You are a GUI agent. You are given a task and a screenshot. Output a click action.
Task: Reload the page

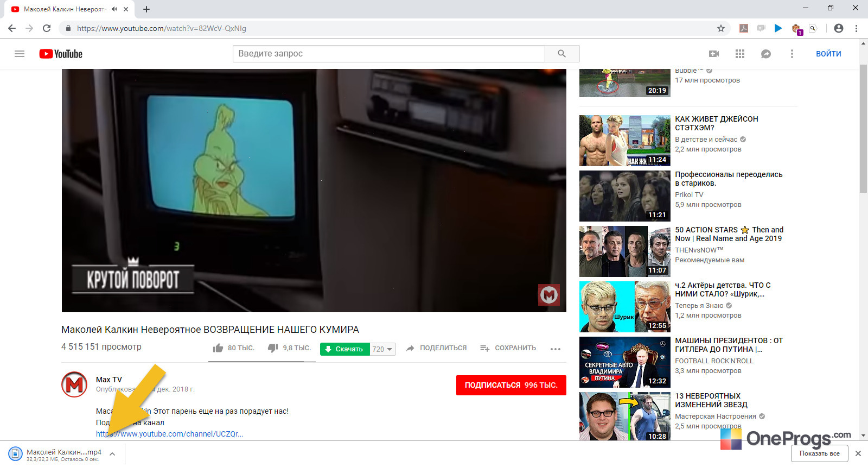47,28
